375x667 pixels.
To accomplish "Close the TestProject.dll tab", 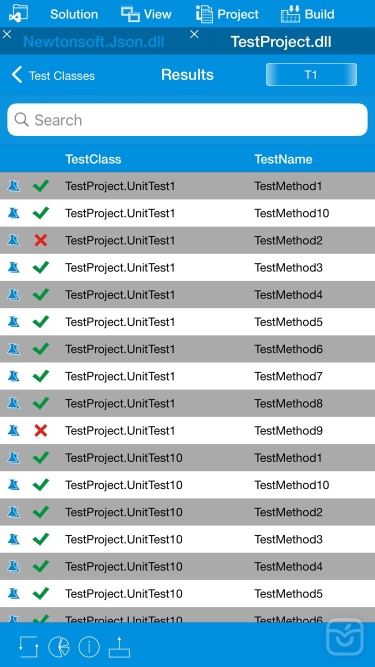I will tap(194, 34).
